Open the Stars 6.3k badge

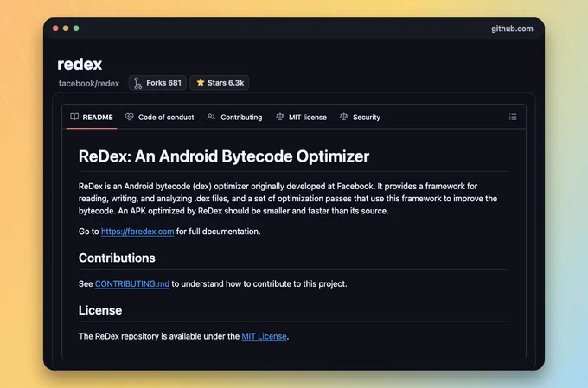(220, 83)
